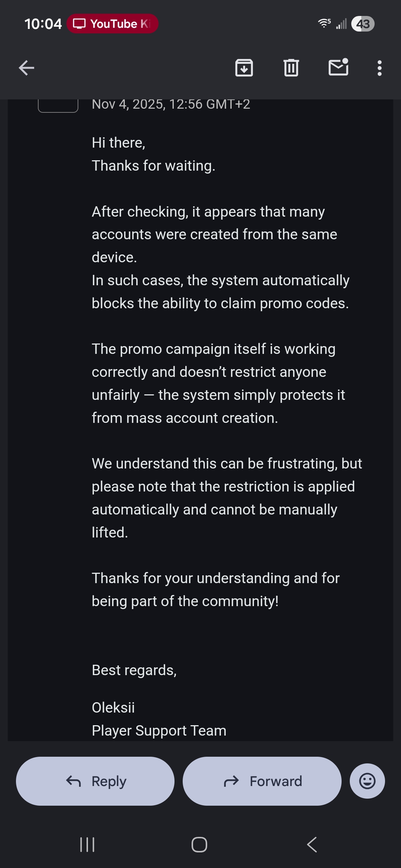Delete the email with trash icon
Viewport: 401px width, 868px height.
[x=291, y=68]
